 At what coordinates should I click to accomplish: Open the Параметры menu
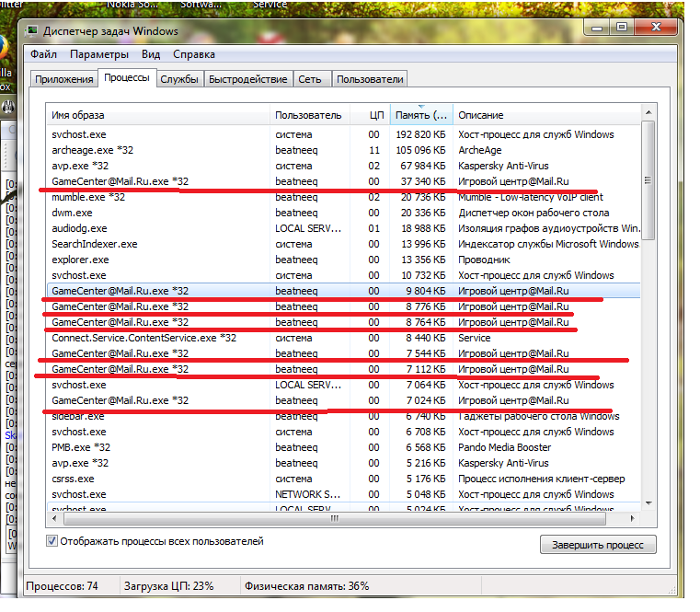[x=99, y=54]
